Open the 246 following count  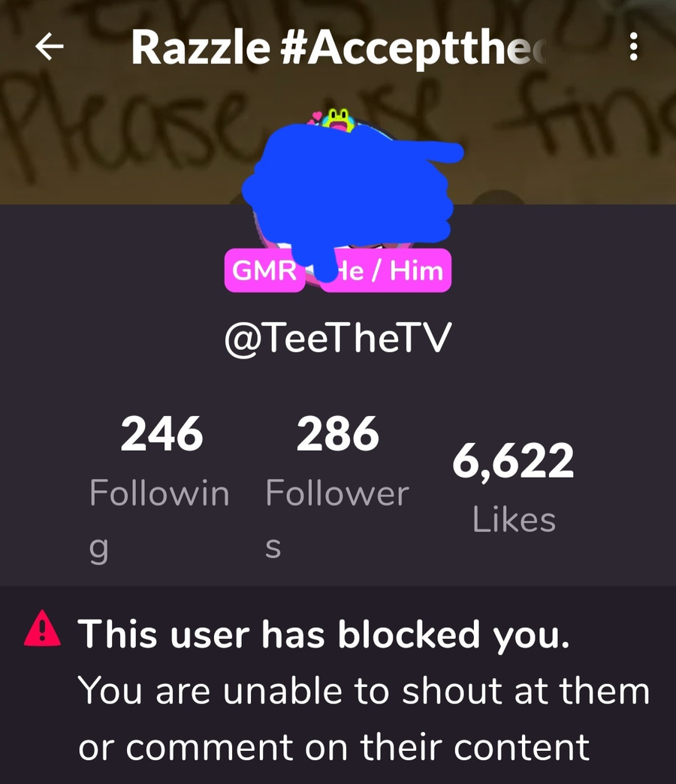(x=162, y=433)
